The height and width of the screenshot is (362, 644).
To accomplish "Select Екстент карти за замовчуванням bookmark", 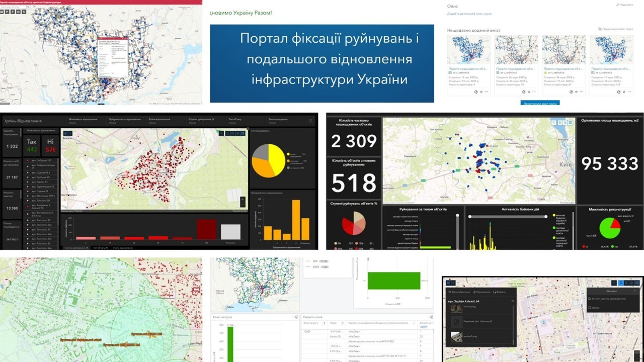I will coord(613,299).
